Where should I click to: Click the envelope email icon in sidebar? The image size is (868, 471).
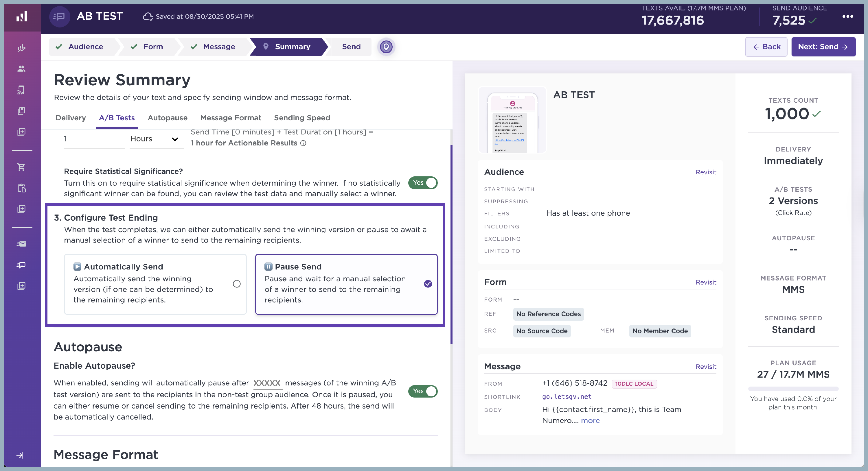pyautogui.click(x=21, y=244)
